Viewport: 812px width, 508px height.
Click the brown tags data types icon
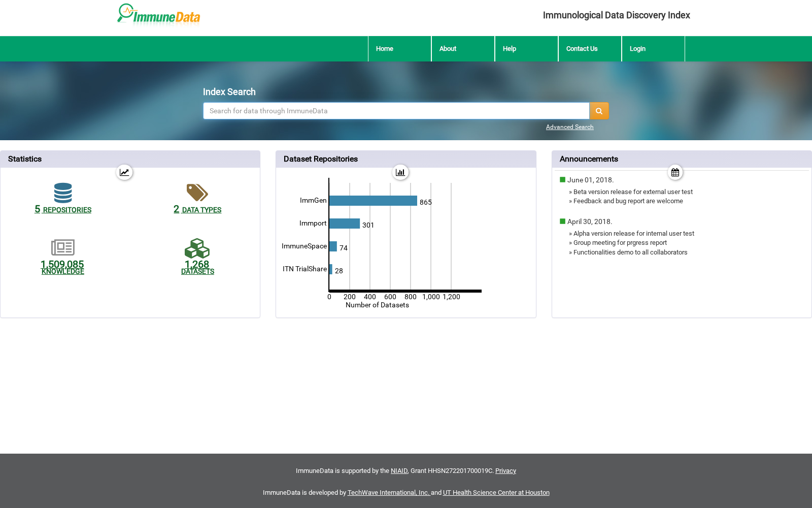tap(197, 193)
